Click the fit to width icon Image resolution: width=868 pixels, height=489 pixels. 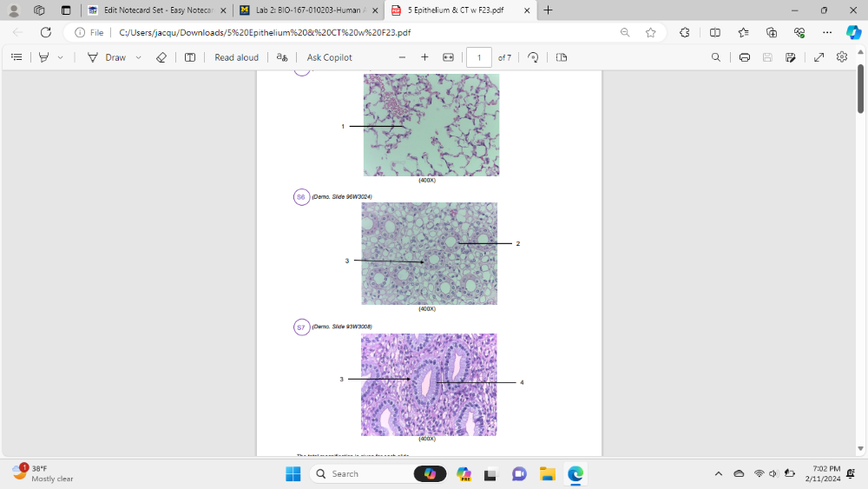(x=448, y=57)
